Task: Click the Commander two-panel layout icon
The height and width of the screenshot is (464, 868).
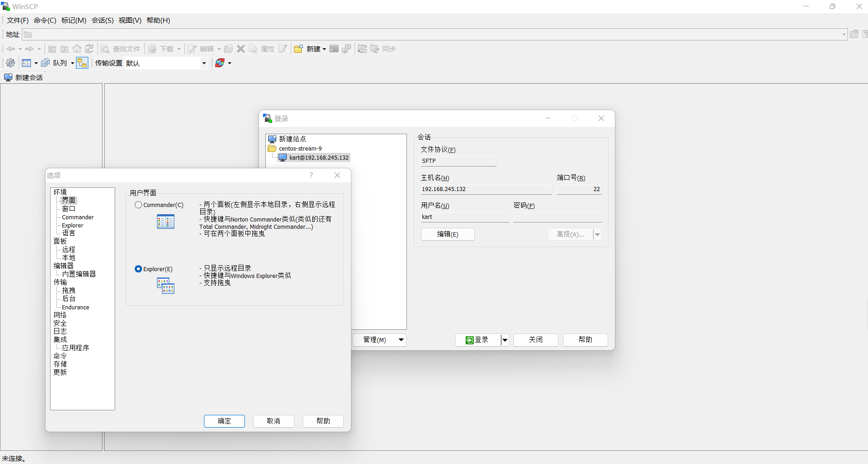Action: [166, 222]
